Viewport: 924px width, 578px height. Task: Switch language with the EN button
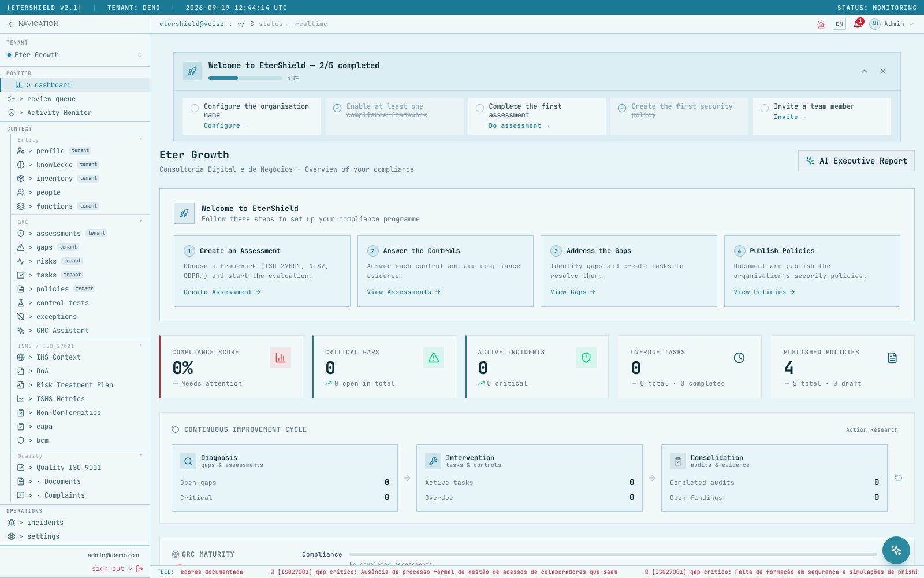coord(839,24)
